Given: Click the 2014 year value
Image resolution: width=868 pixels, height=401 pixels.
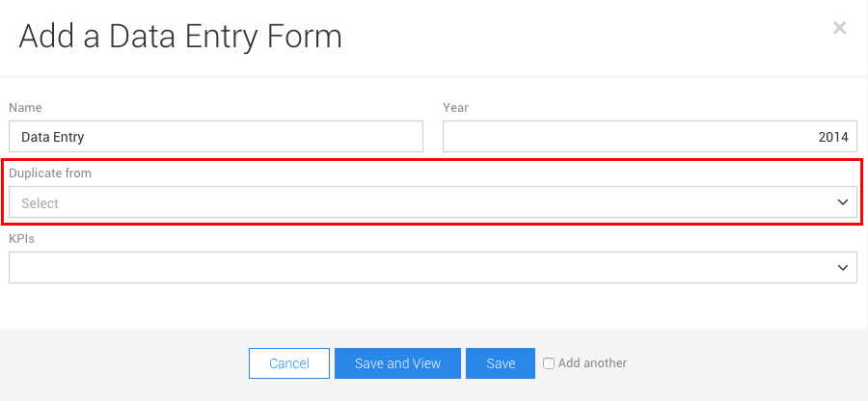Looking at the screenshot, I should pyautogui.click(x=832, y=138).
